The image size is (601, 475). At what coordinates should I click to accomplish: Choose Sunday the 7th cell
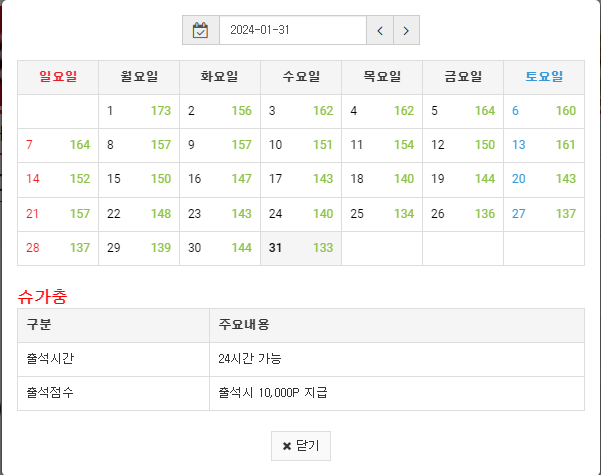[58, 145]
